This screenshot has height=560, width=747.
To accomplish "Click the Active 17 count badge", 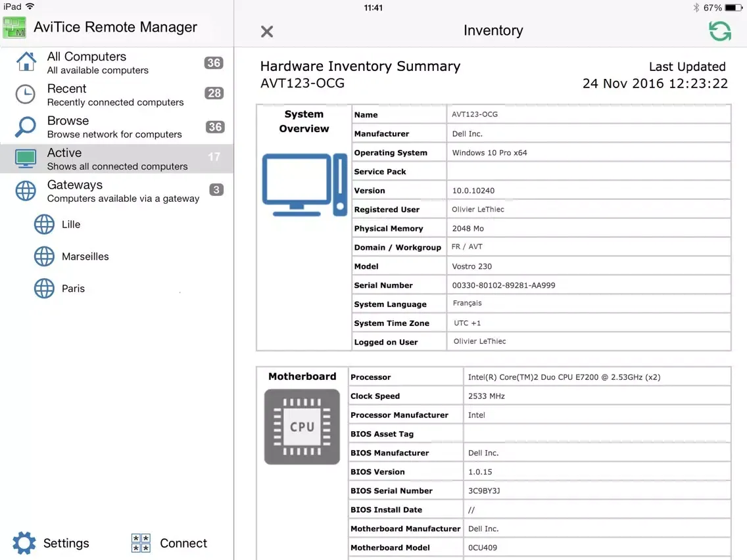I will (214, 156).
